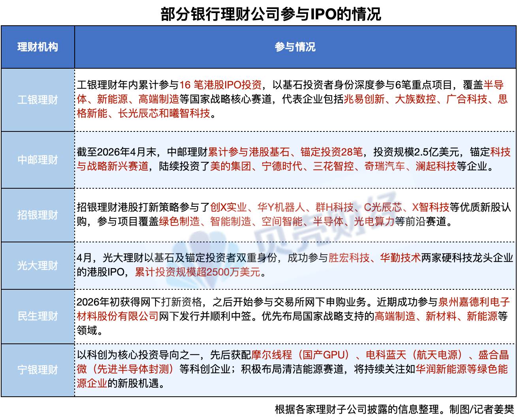
Task: Click the text 摩尔线程（国产GPU）
Action: [301, 355]
